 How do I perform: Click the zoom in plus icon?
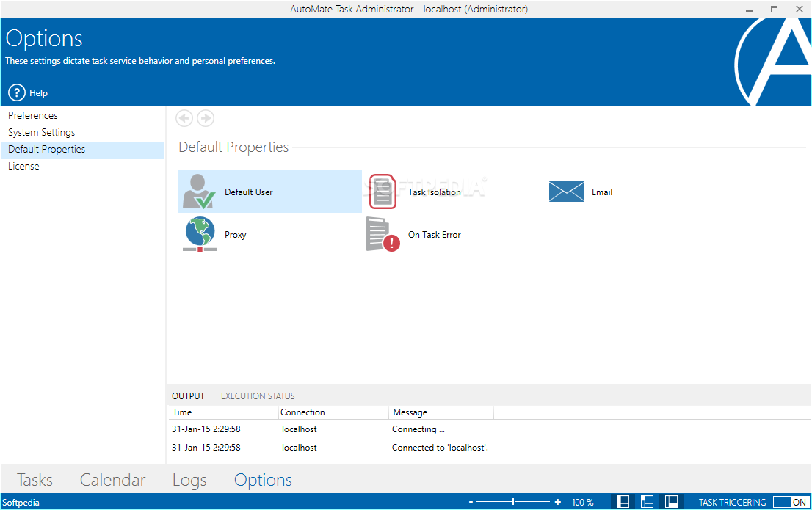(x=558, y=502)
